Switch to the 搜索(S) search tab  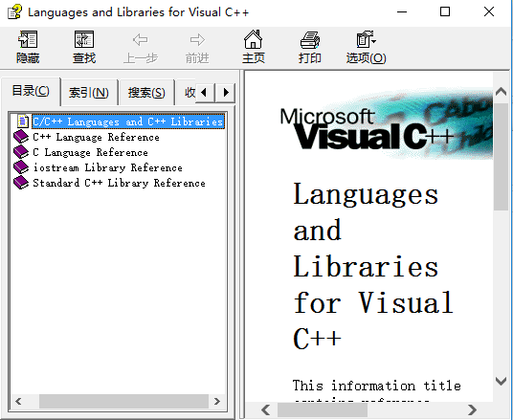(x=146, y=93)
